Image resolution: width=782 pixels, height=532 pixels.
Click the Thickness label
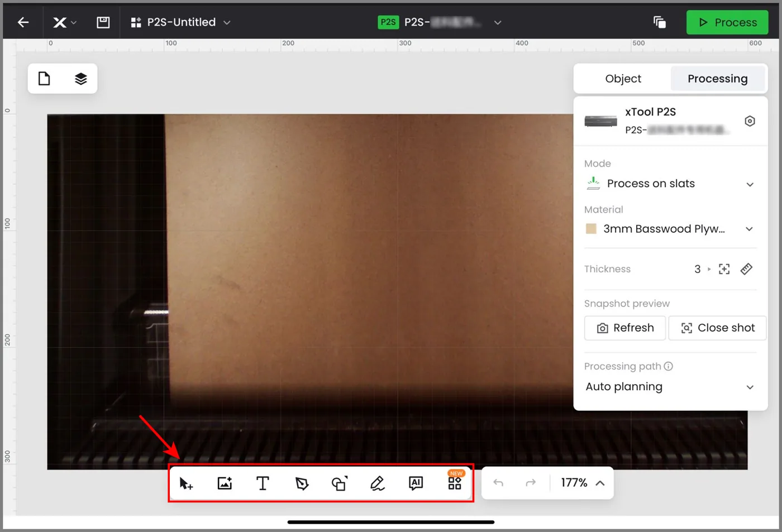click(607, 269)
